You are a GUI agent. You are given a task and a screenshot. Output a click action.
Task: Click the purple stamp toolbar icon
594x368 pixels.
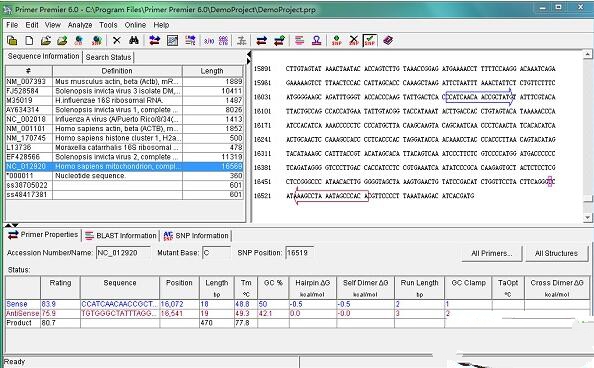tap(316, 40)
